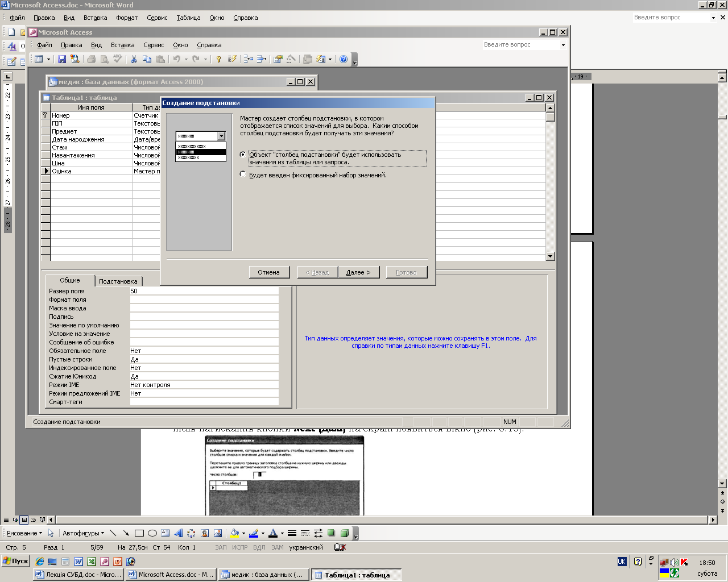Click the Copy icon in Access toolbar

click(147, 59)
